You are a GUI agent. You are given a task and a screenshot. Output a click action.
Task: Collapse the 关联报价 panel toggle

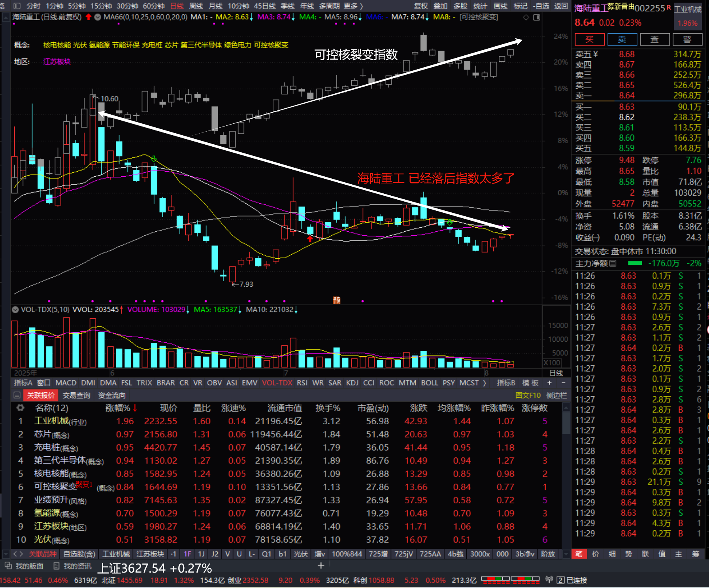17,395
